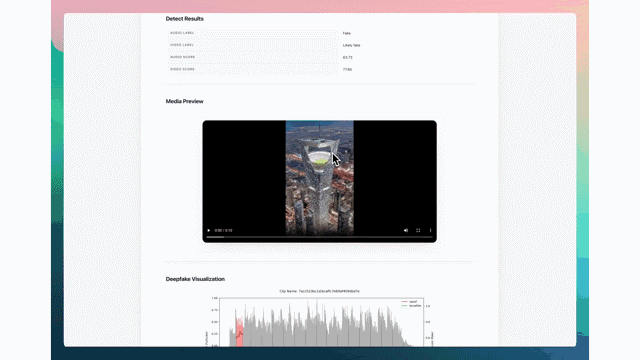
Task: Click the Clip Name text above chart
Action: pos(320,291)
